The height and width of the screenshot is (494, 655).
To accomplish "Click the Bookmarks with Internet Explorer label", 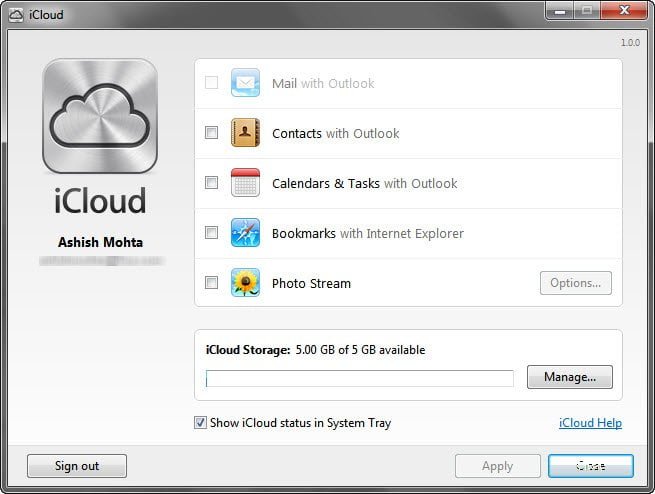I will coord(368,233).
